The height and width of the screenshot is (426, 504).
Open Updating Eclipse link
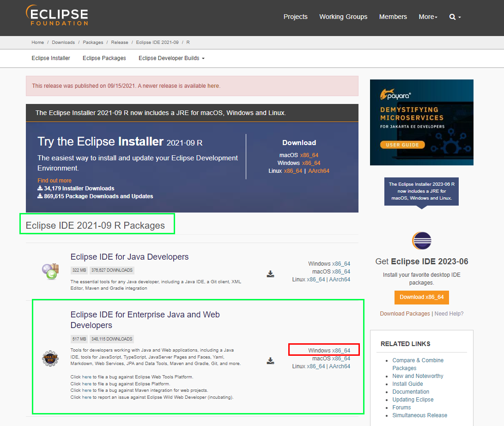coord(413,400)
